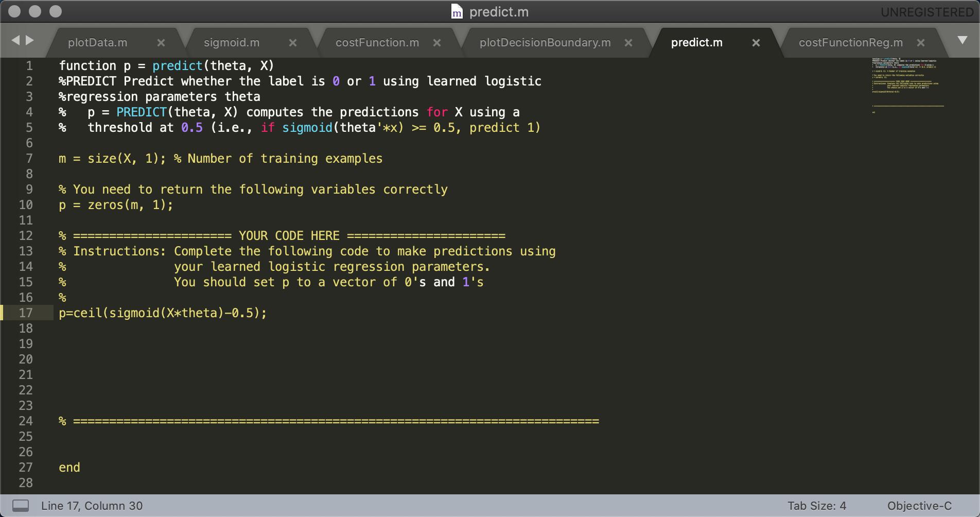Click the 'end' keyword on line 27
Screen dimensions: 980x517
69,467
